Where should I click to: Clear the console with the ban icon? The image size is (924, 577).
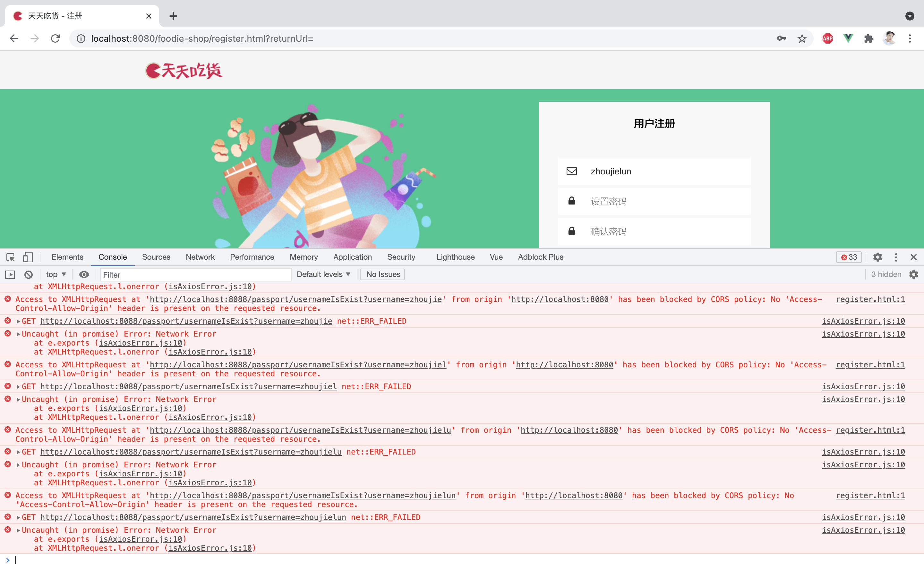[x=29, y=274]
